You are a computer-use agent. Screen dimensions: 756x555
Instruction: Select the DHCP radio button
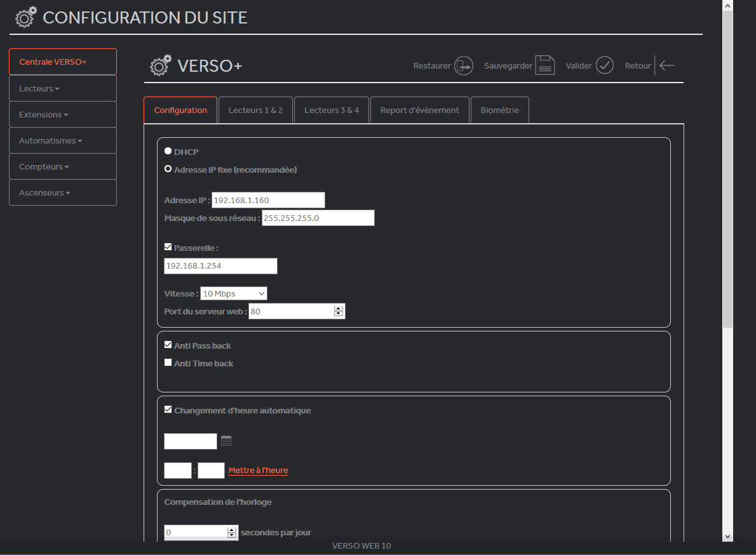(168, 150)
